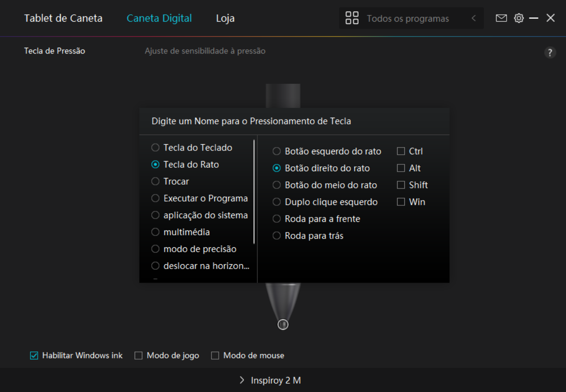
Task: Close the tablet driver window
Action: click(x=551, y=18)
